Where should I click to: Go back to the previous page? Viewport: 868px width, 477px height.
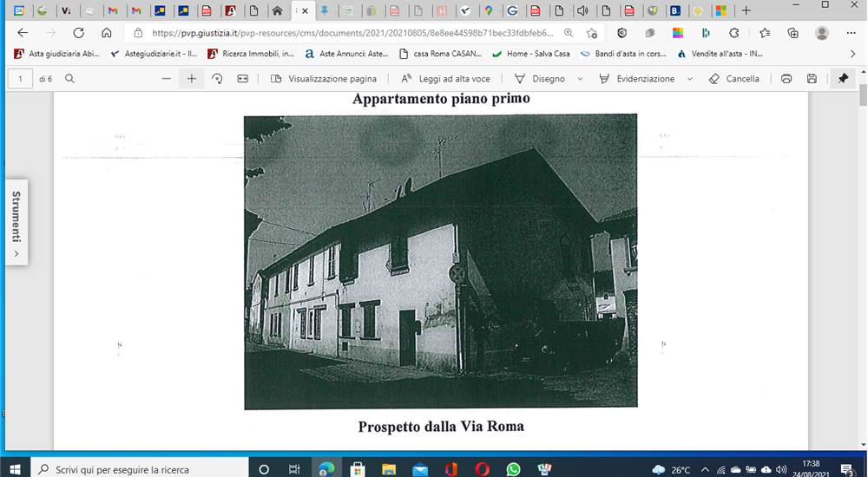point(23,33)
